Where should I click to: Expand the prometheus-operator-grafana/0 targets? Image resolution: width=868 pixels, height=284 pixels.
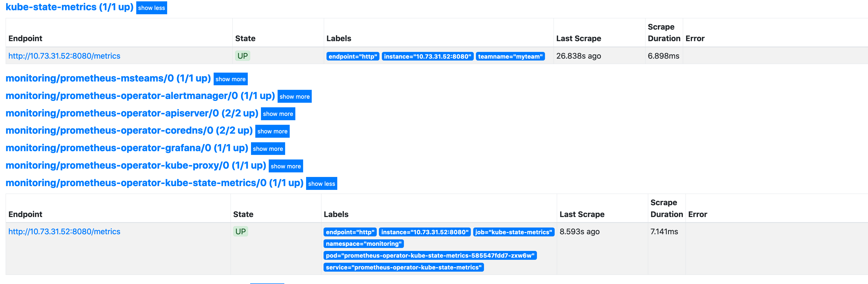pyautogui.click(x=268, y=148)
